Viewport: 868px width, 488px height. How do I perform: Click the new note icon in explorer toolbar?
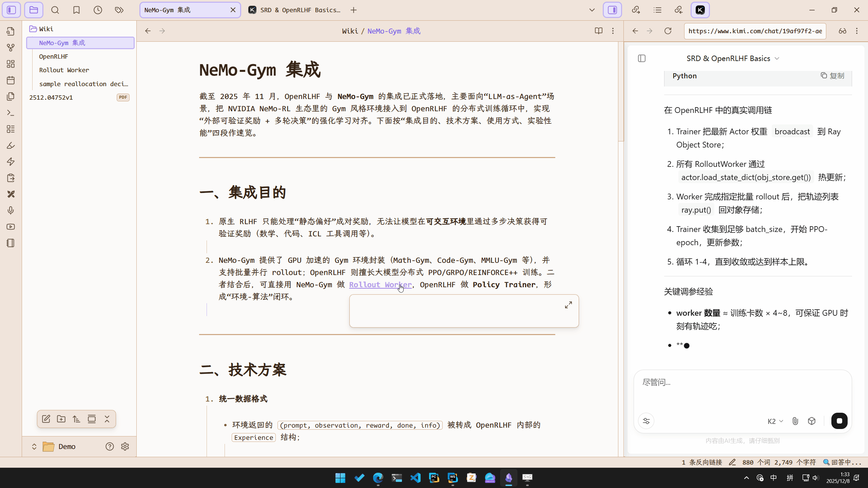46,419
